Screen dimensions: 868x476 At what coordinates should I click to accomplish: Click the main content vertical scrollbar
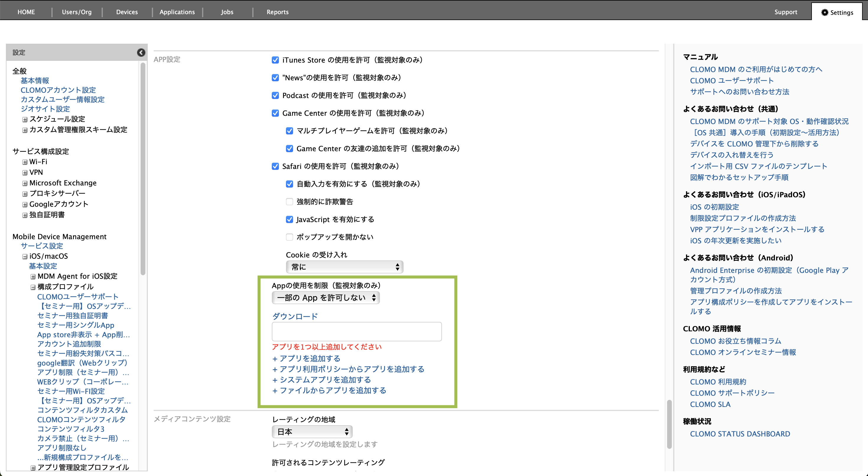tap(669, 424)
